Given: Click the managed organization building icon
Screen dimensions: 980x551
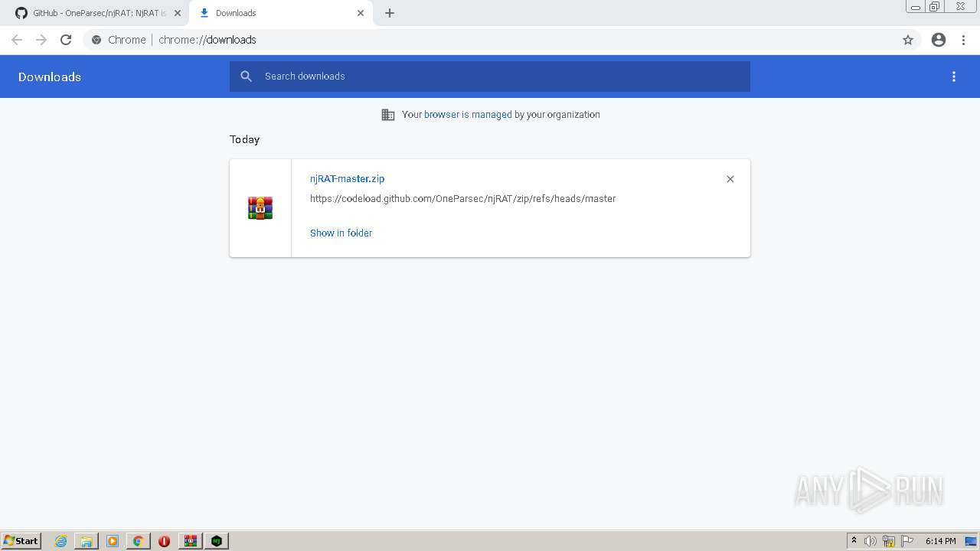Looking at the screenshot, I should coord(388,115).
